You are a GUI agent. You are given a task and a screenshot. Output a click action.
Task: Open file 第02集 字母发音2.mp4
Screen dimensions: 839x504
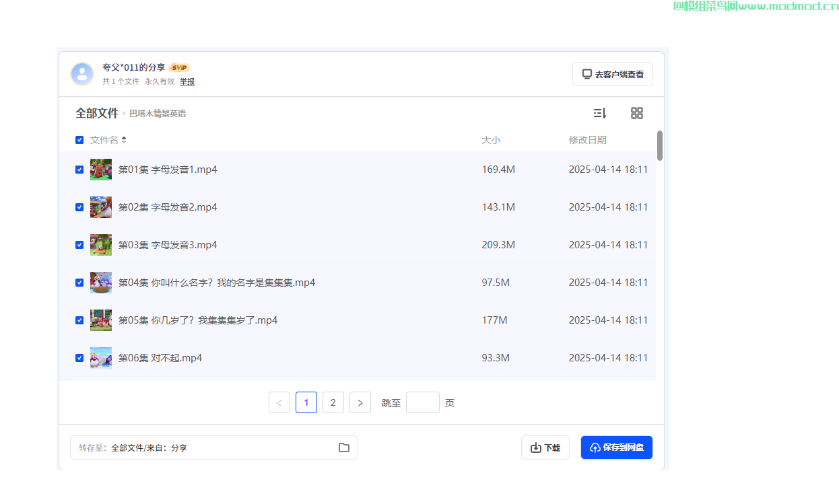point(168,207)
